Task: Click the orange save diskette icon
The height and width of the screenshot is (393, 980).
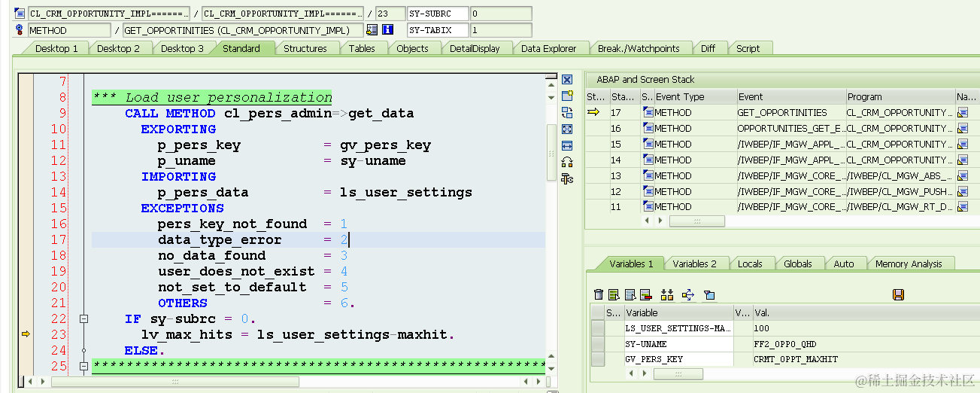Action: coord(898,294)
